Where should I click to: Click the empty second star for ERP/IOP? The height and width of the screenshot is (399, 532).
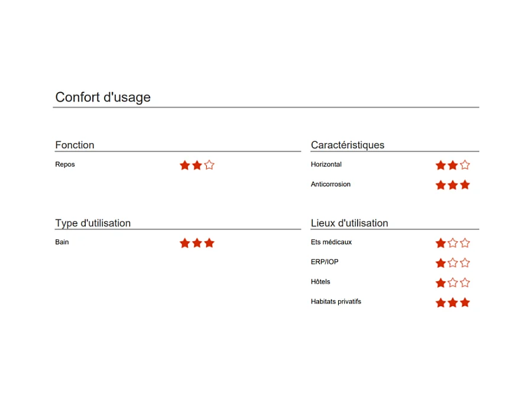coord(453,263)
